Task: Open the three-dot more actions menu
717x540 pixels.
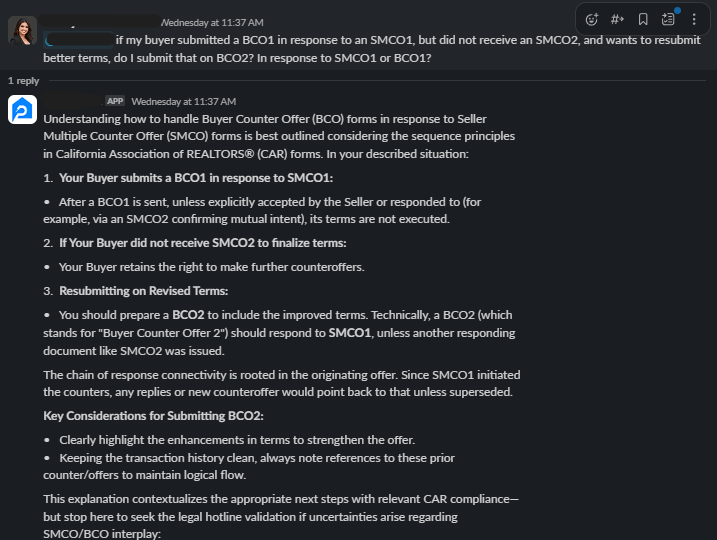Action: click(694, 19)
